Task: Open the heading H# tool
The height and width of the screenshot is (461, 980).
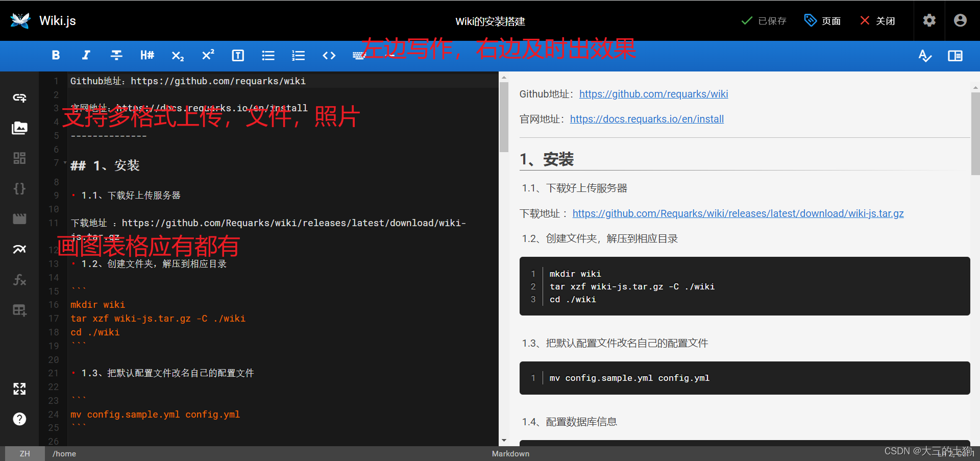Action: coord(147,55)
